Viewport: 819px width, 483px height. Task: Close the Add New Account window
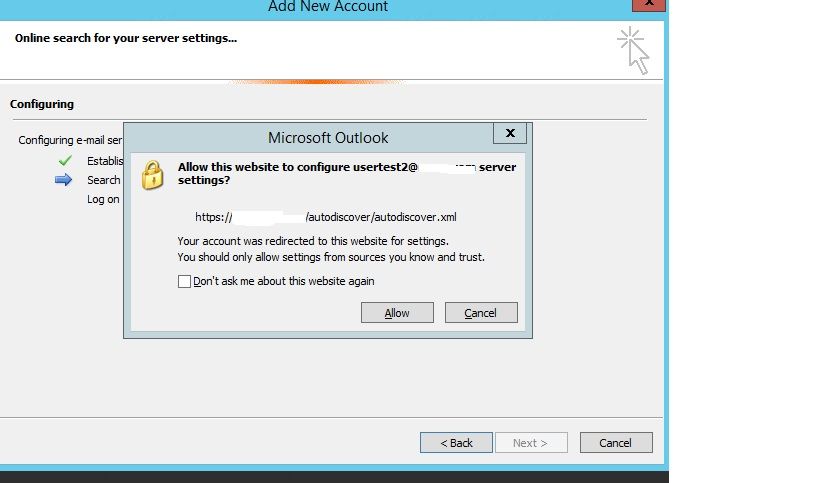tap(649, 4)
